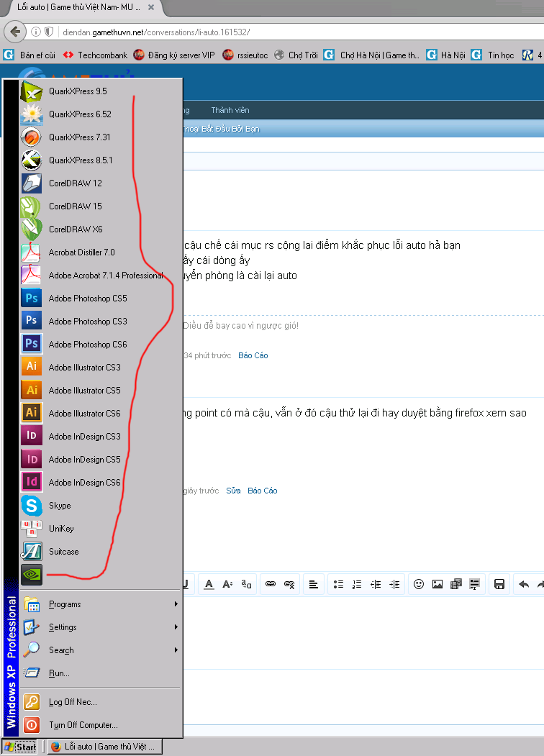
Task: Click the NVIDIA icon in Start menu
Action: (32, 575)
